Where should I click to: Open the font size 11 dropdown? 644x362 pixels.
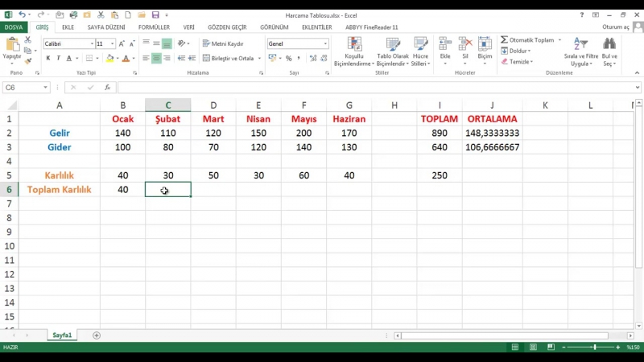coord(112,43)
